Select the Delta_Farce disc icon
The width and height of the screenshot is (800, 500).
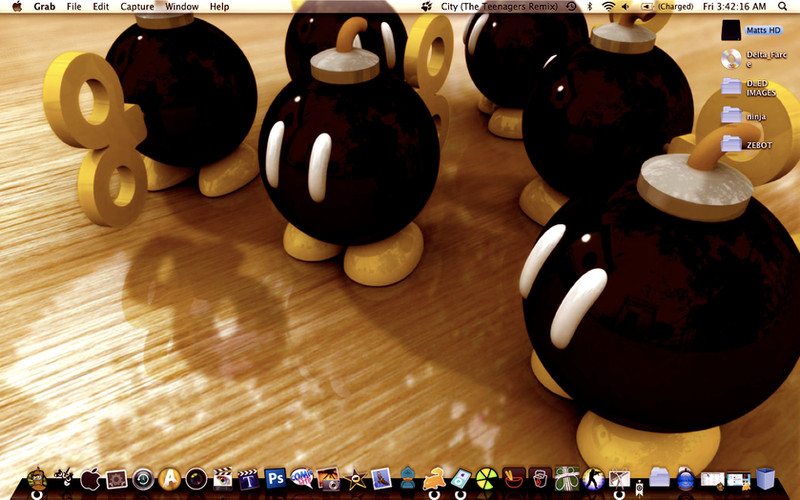point(731,59)
